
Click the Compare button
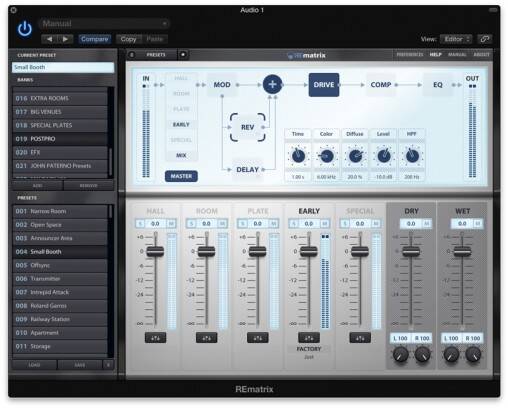(95, 39)
